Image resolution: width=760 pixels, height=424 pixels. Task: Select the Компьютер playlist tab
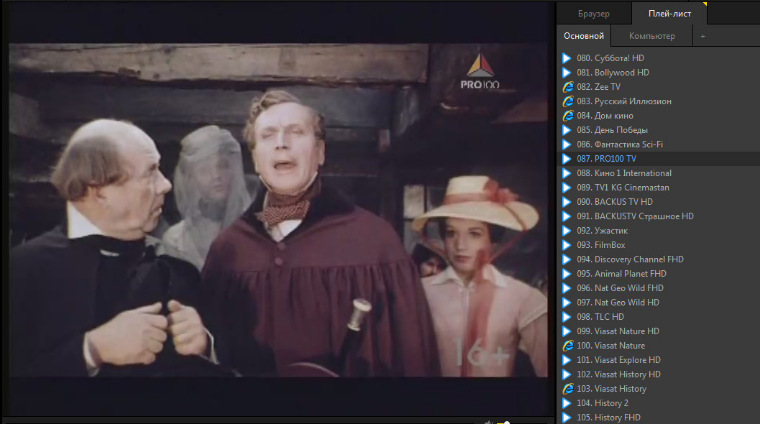pyautogui.click(x=651, y=36)
